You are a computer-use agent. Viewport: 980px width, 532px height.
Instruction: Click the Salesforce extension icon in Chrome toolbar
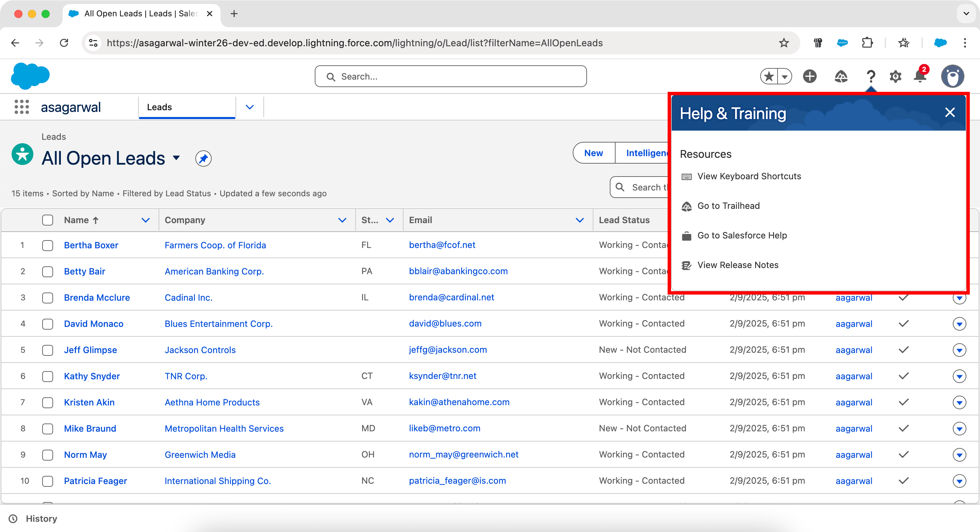842,43
